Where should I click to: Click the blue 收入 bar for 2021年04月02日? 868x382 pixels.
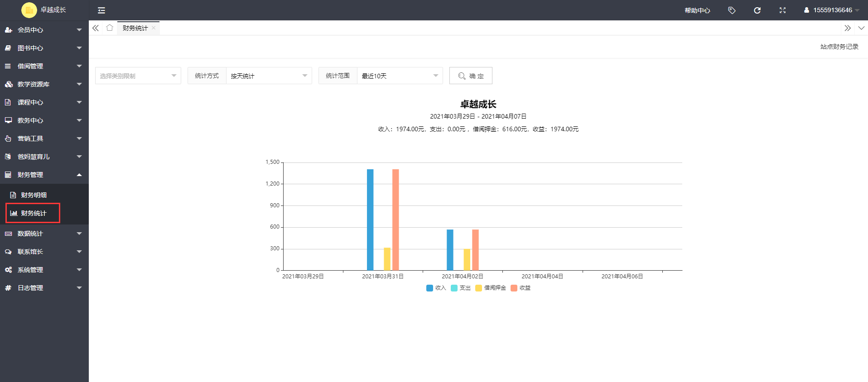point(450,250)
